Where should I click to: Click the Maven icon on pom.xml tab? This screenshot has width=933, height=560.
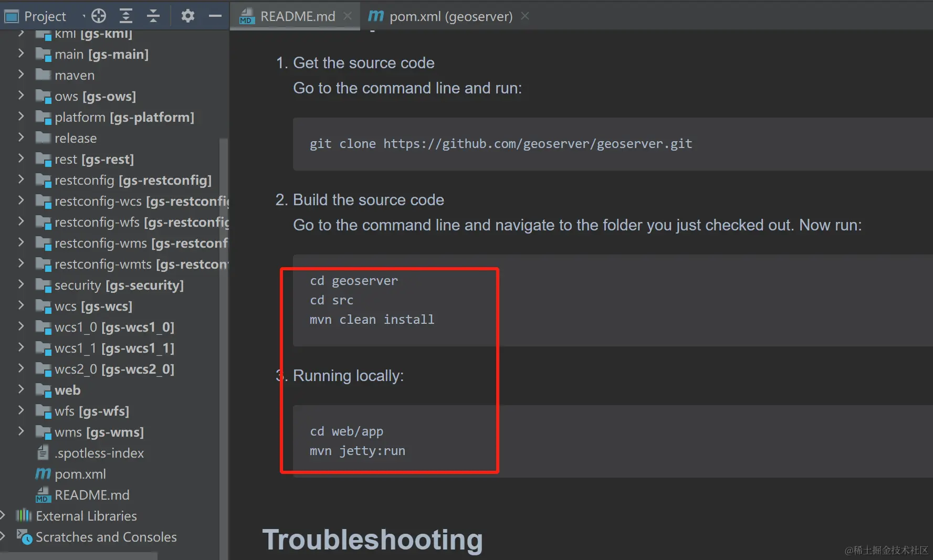click(x=376, y=16)
